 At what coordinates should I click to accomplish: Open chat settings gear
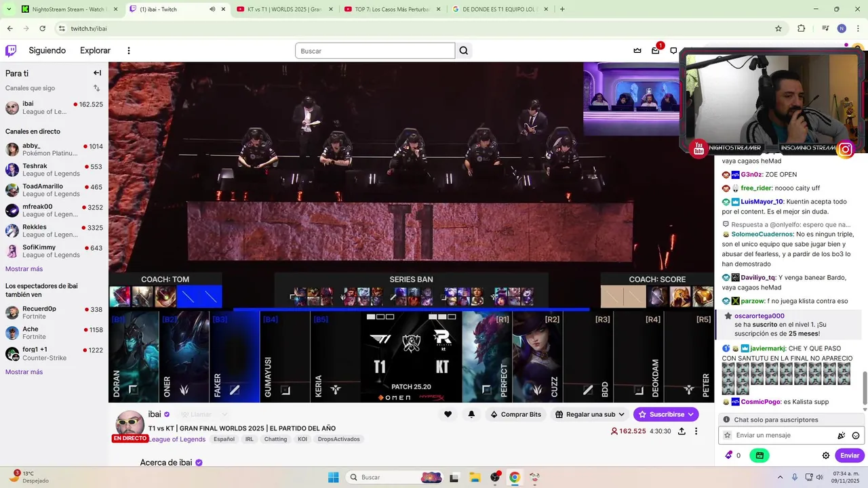[826, 455]
